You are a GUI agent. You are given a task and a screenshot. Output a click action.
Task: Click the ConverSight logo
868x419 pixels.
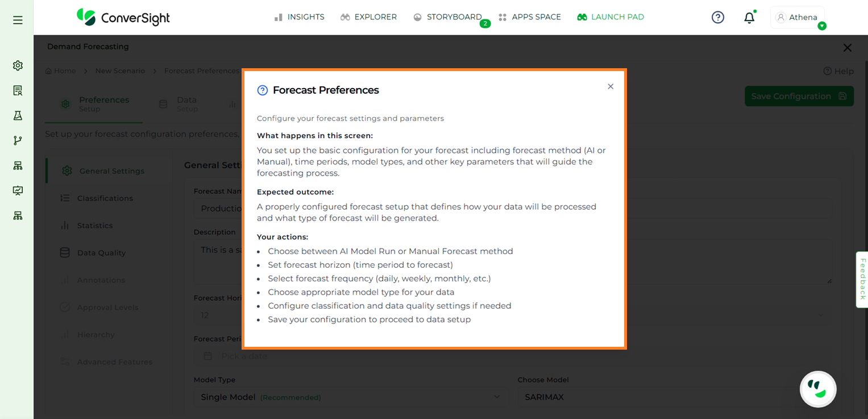(x=123, y=18)
